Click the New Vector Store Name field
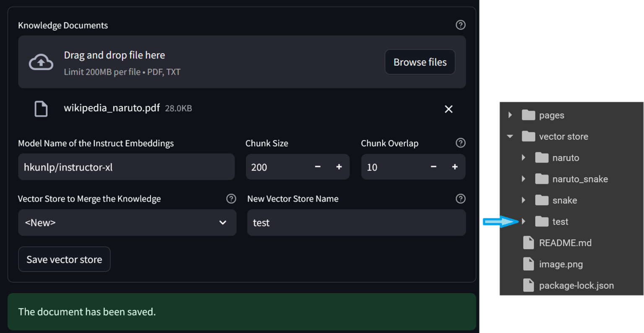The width and height of the screenshot is (644, 333). 356,222
